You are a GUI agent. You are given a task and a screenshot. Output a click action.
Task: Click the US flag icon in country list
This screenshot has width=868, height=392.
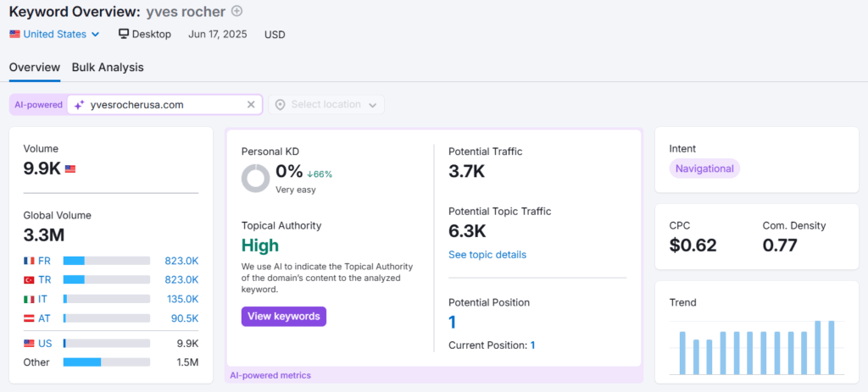(x=29, y=344)
